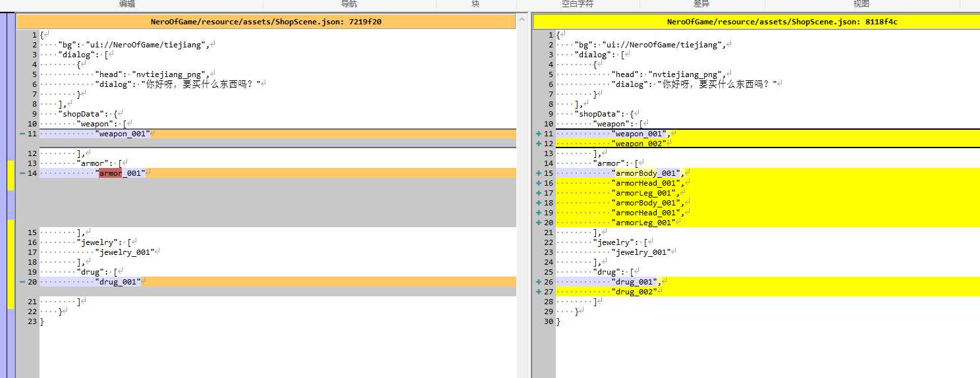Screen dimensions: 980x378
Task: Click line number 30 in the right pane
Action: [549, 321]
